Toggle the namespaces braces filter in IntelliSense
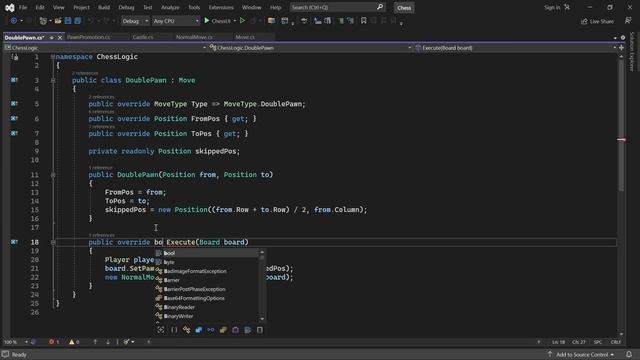Screen dimensions: 640x360 (174, 330)
